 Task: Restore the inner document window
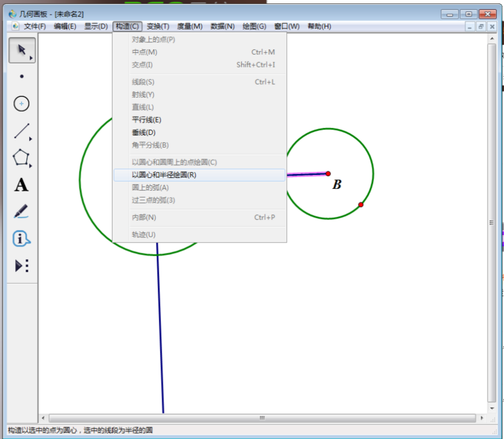point(481,27)
